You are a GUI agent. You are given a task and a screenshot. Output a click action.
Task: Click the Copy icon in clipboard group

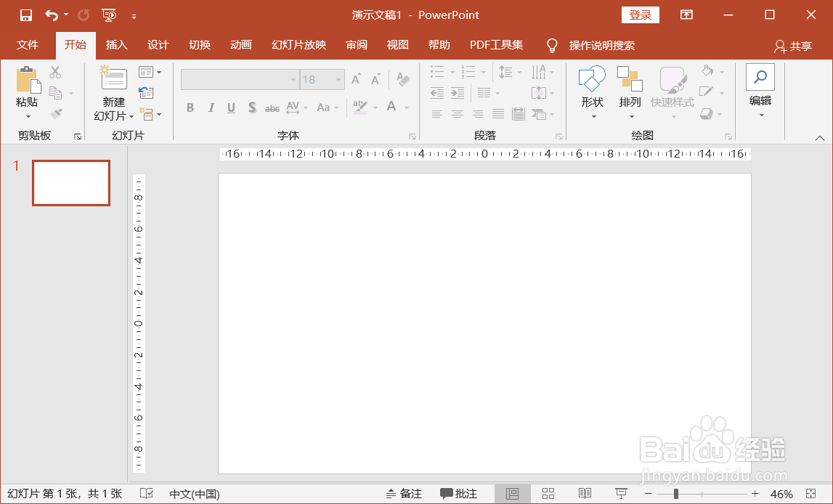click(56, 93)
